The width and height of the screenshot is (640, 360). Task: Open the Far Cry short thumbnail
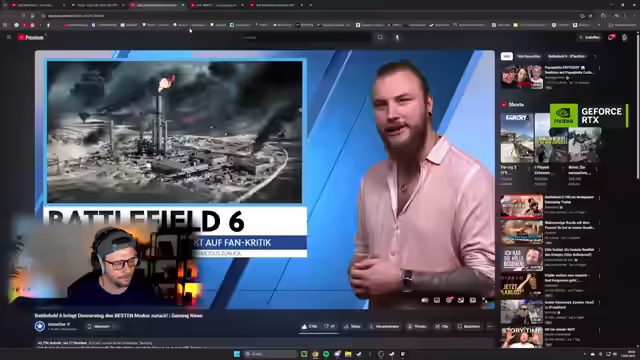(517, 138)
